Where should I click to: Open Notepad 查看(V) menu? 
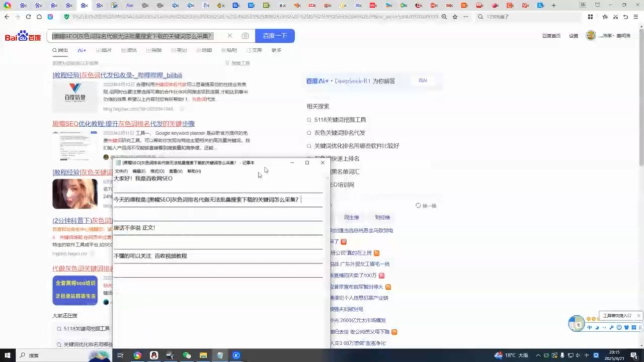(x=176, y=171)
